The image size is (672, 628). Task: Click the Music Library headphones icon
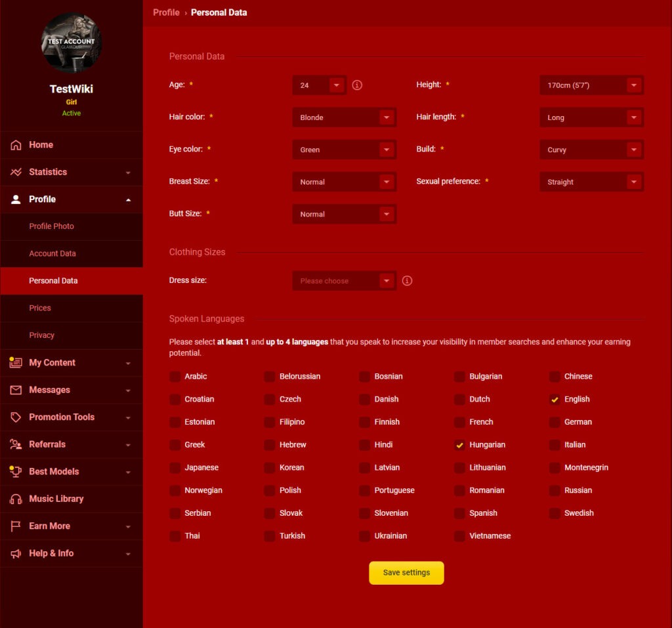coord(16,499)
